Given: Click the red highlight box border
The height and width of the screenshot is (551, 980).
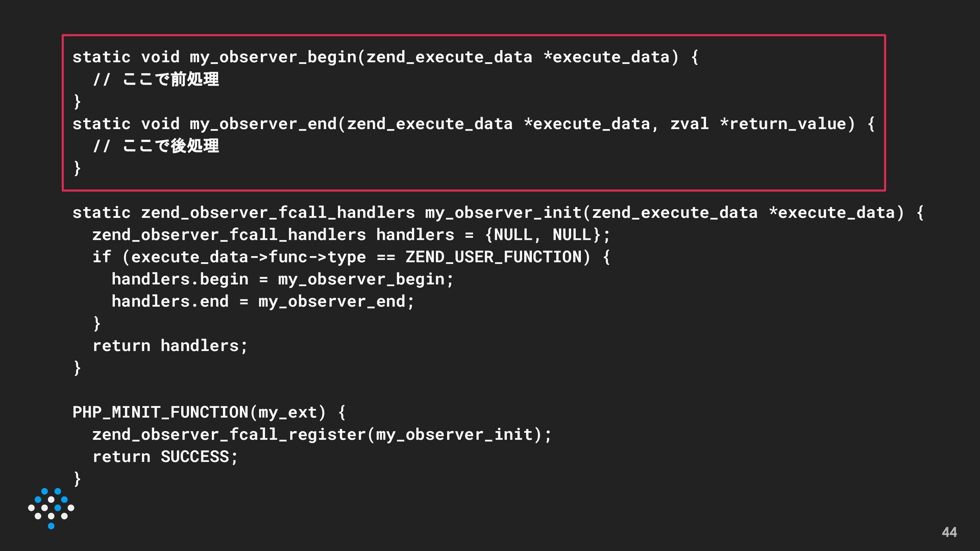Looking at the screenshot, I should tap(474, 35).
